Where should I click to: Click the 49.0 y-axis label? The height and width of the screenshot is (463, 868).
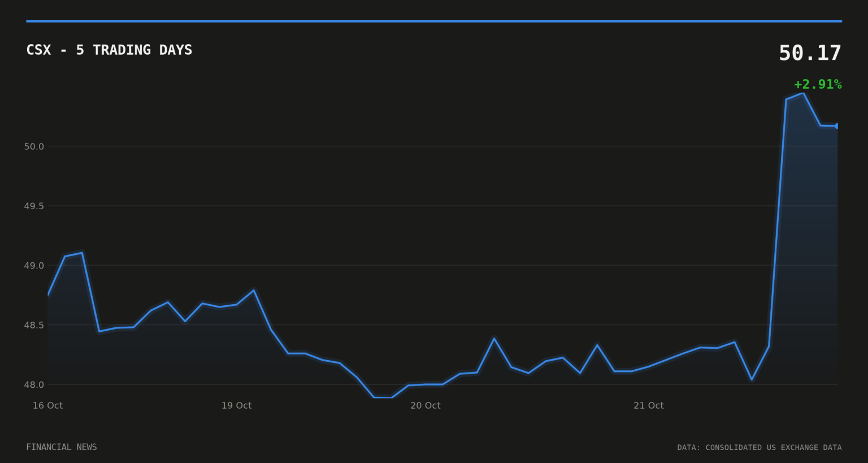tap(34, 266)
